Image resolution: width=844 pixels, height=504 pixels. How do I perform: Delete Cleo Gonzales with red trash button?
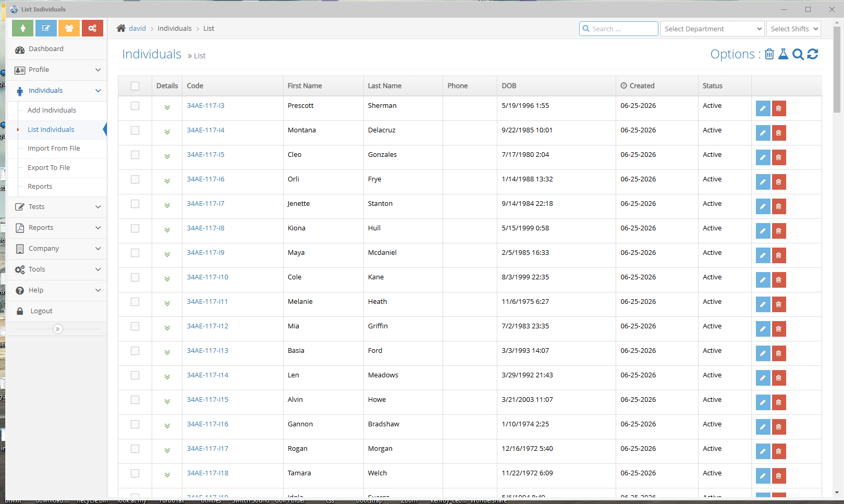pyautogui.click(x=779, y=157)
